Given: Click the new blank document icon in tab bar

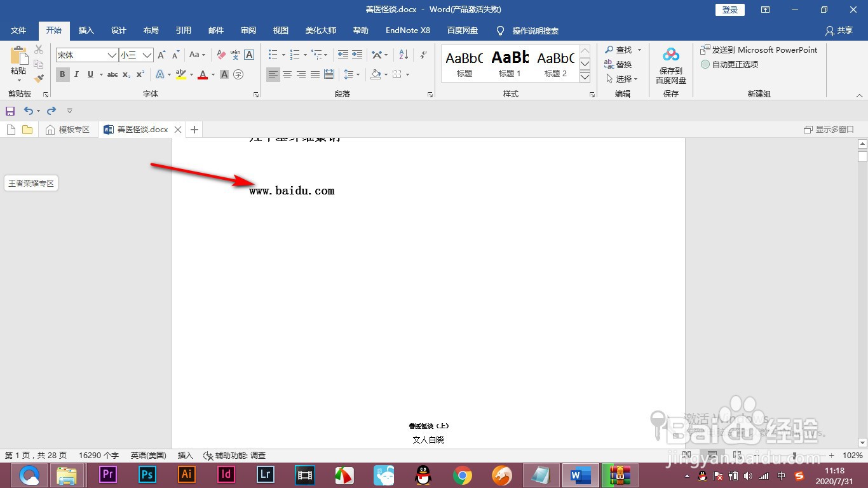Looking at the screenshot, I should [11, 130].
